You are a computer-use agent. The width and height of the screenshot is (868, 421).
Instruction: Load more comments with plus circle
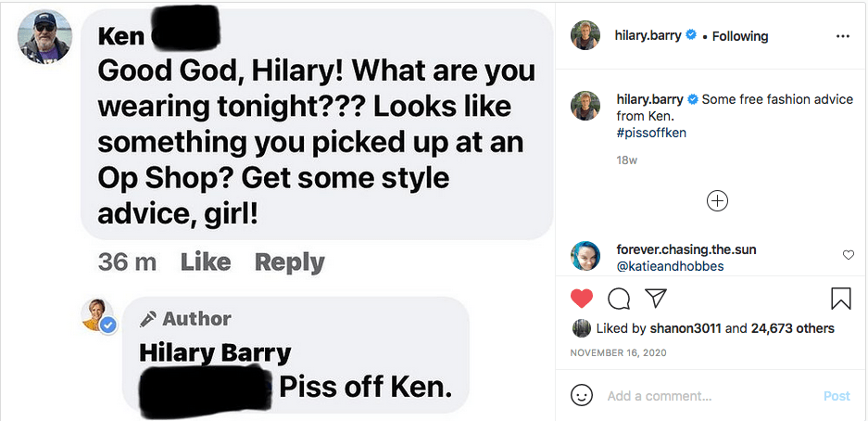click(717, 200)
